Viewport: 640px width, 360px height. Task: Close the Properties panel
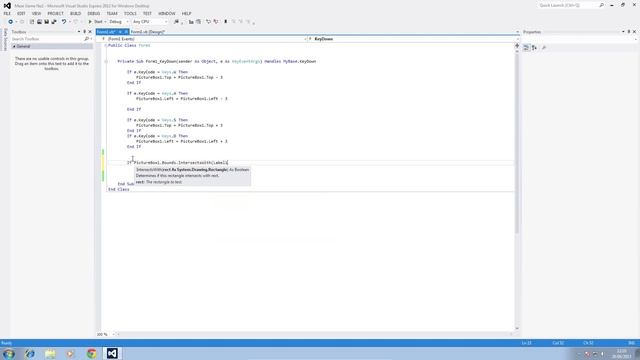635,32
